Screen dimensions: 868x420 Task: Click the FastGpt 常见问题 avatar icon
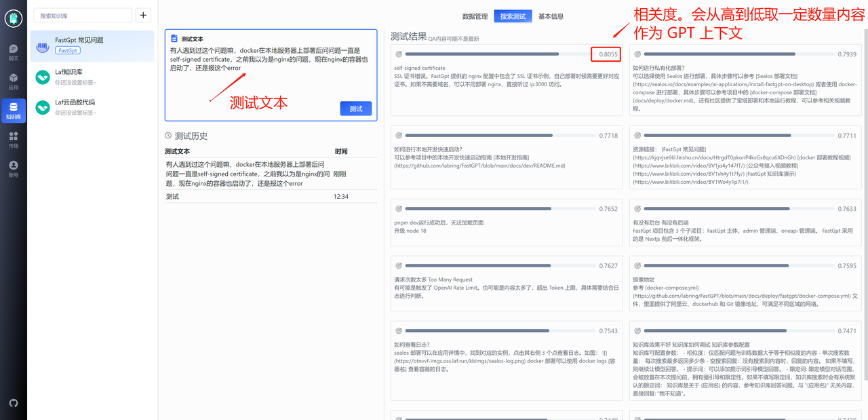tap(42, 46)
